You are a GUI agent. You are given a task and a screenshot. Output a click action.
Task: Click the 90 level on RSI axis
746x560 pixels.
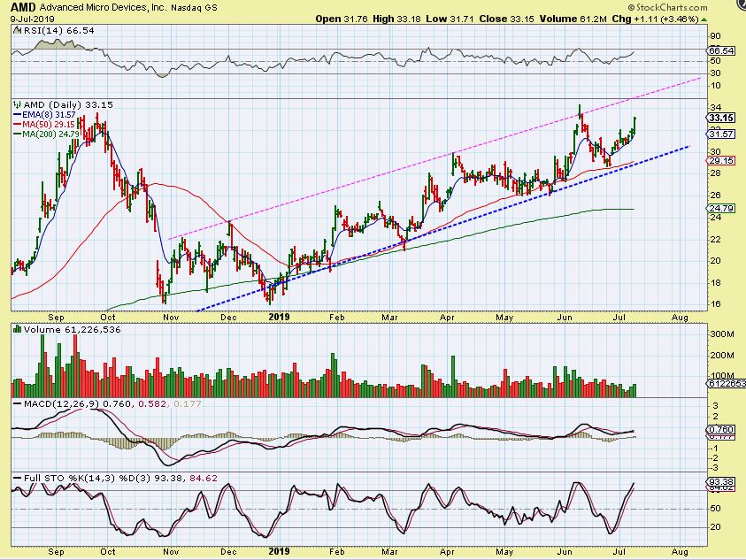tap(715, 36)
